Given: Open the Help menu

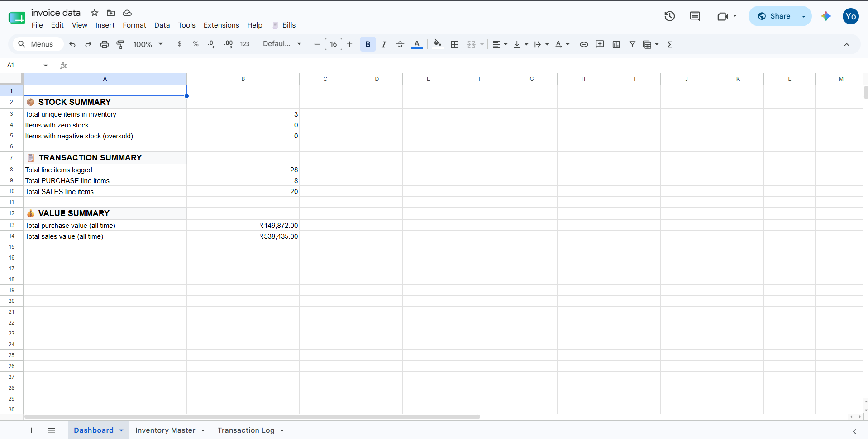Looking at the screenshot, I should (255, 25).
